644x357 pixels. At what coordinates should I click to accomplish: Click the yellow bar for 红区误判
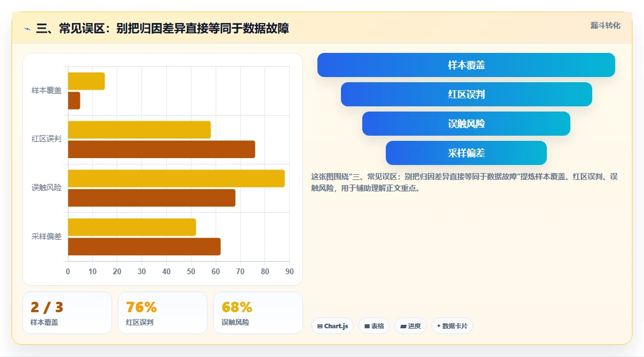pos(139,130)
